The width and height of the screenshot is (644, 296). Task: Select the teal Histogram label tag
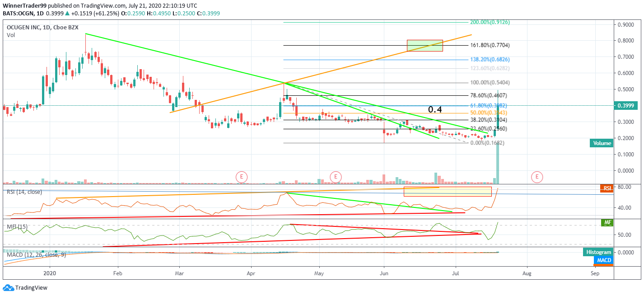pyautogui.click(x=598, y=253)
